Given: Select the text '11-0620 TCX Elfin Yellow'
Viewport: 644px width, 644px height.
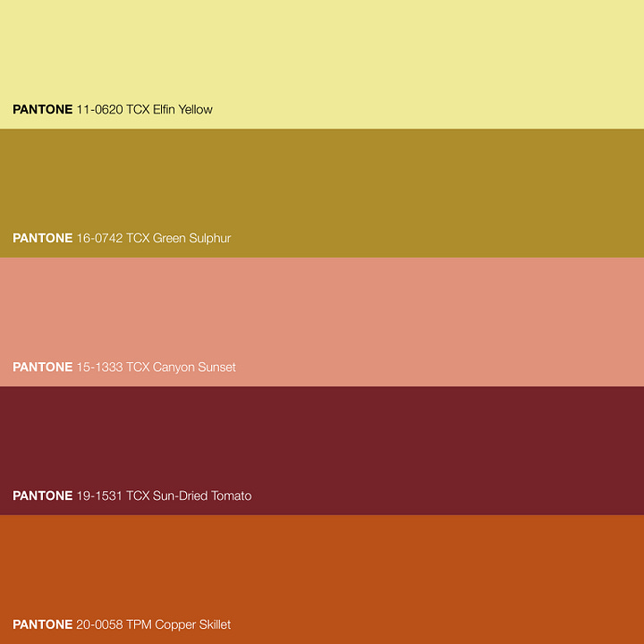Looking at the screenshot, I should click(145, 110).
